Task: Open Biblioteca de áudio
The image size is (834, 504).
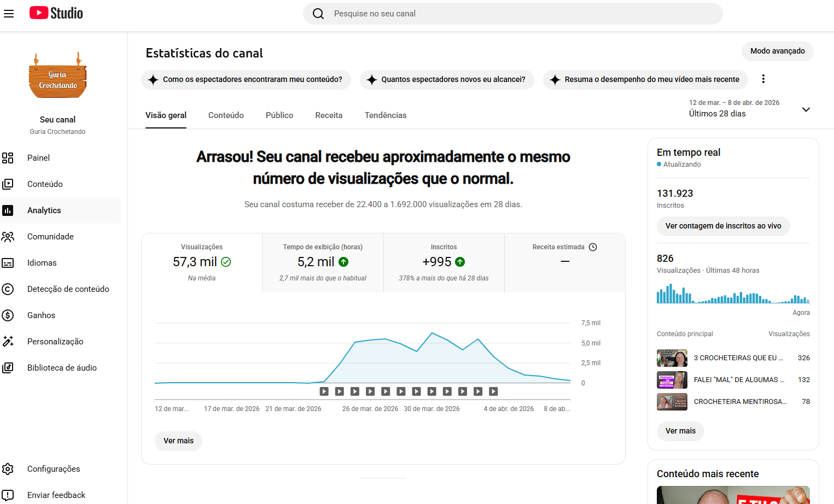Action: pos(62,368)
